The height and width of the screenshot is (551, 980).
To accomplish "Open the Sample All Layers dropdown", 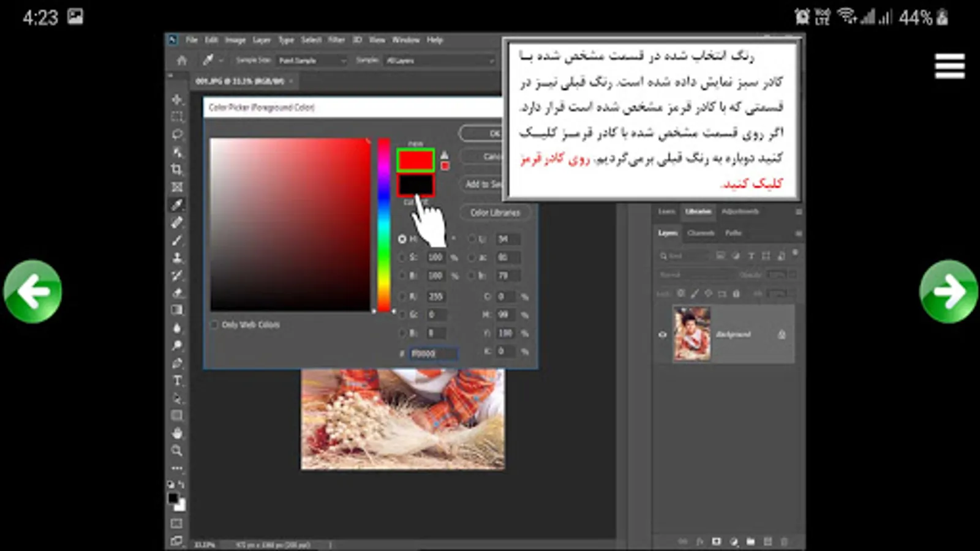I will (440, 61).
